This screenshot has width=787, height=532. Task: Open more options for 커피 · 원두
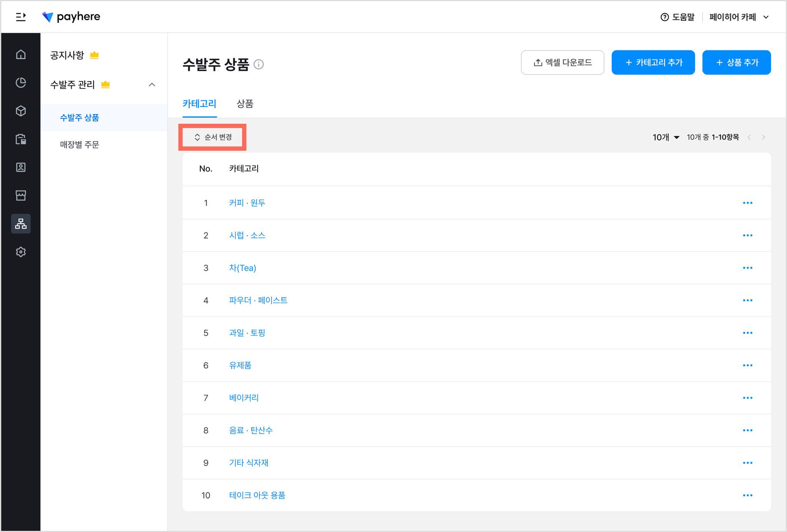[x=747, y=203]
